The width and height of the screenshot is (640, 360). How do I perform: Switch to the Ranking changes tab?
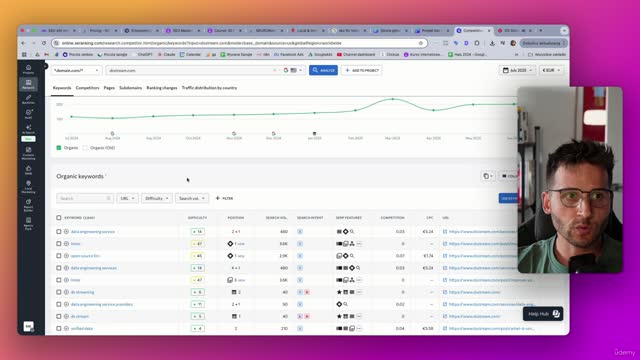(x=162, y=88)
